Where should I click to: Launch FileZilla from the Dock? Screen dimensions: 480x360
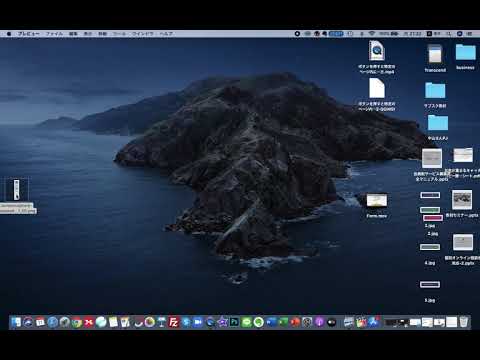tap(174, 322)
